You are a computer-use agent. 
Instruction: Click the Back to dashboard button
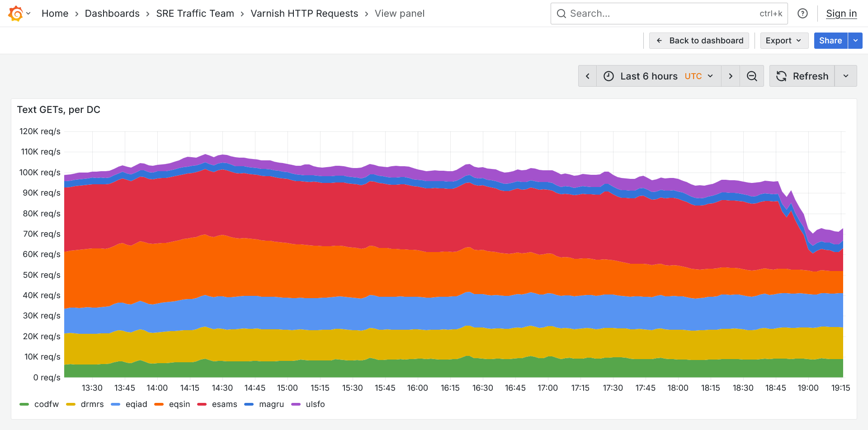point(699,41)
